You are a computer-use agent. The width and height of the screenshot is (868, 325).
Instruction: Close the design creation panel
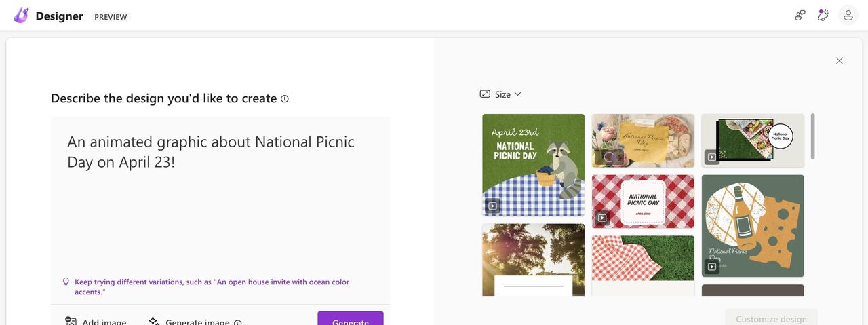[840, 61]
